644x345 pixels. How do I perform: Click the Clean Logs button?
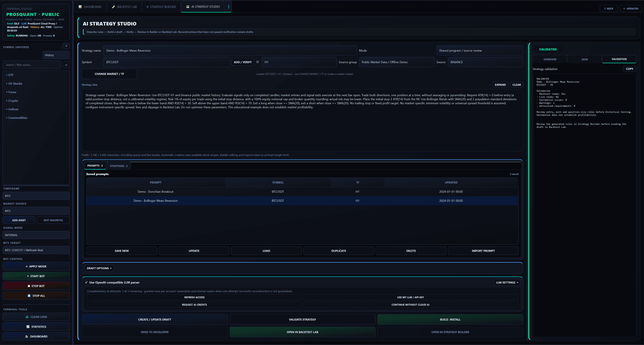pos(36,317)
